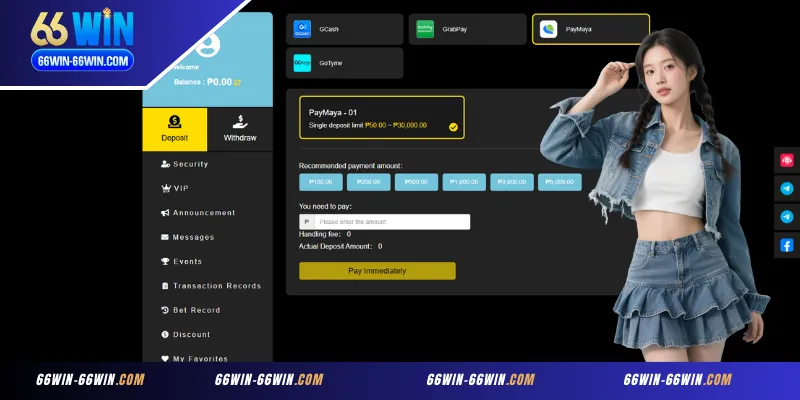Choose the ₱5,000.00 recommended amount
Image resolution: width=800 pixels, height=400 pixels.
pyautogui.click(x=560, y=182)
